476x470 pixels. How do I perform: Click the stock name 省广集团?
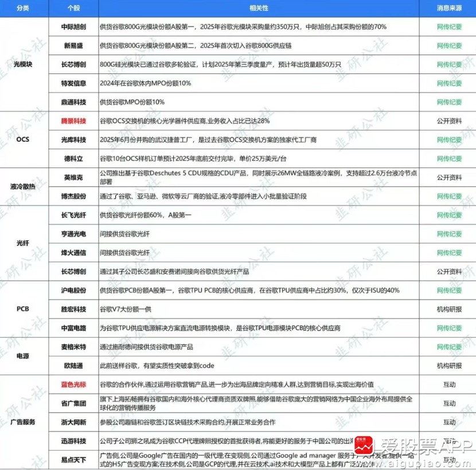pos(73,403)
